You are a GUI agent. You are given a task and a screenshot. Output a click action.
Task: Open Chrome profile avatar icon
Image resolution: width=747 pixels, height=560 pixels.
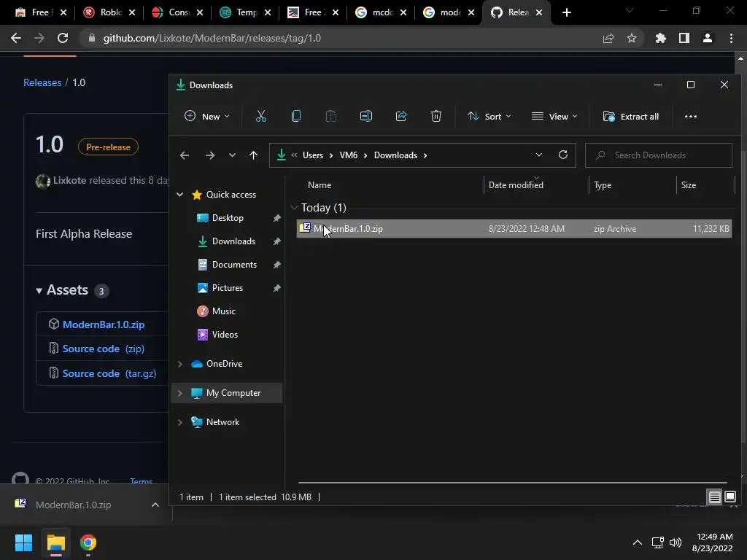point(708,38)
